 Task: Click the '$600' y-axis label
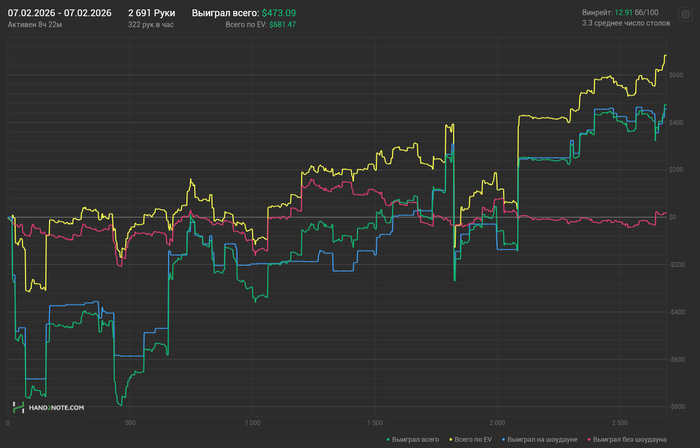(x=675, y=75)
